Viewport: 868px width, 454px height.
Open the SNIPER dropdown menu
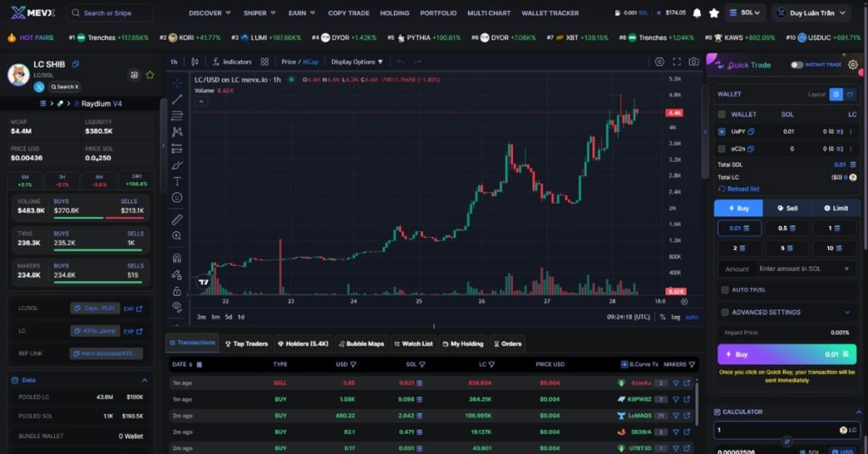(259, 13)
